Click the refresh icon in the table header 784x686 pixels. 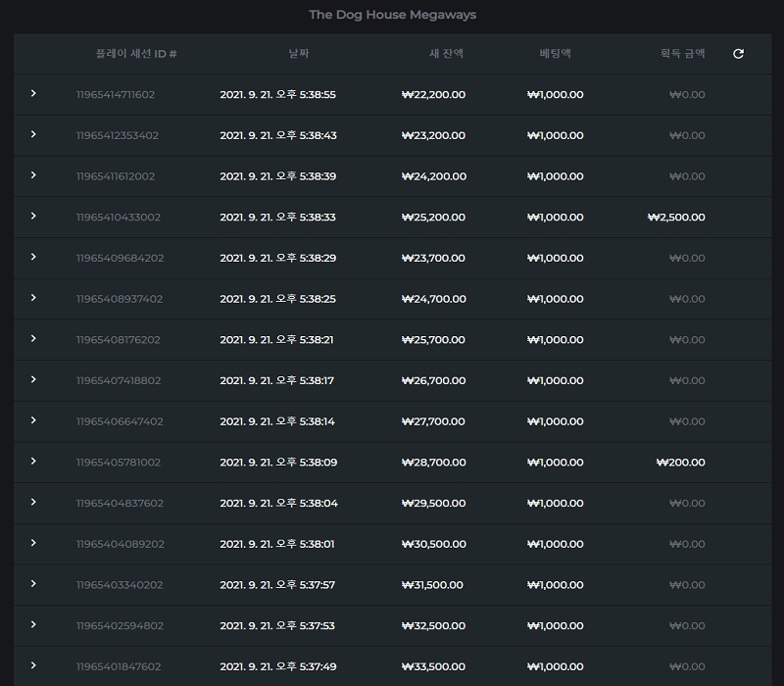(x=738, y=54)
